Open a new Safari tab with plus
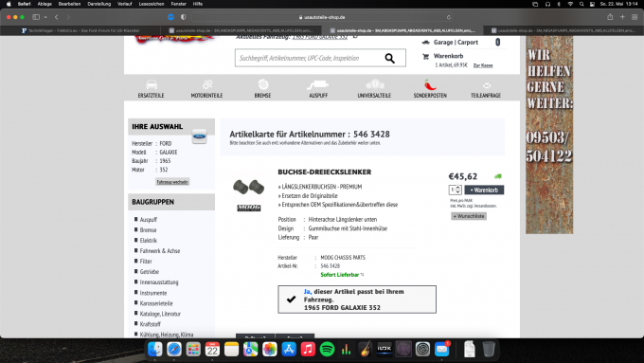Viewport: 644px width, 363px height. (x=622, y=17)
